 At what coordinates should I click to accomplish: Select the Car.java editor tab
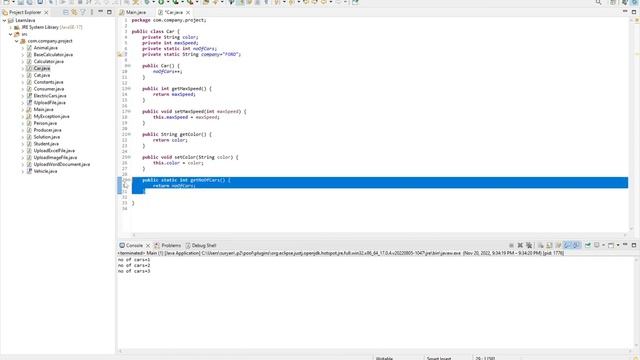173,12
